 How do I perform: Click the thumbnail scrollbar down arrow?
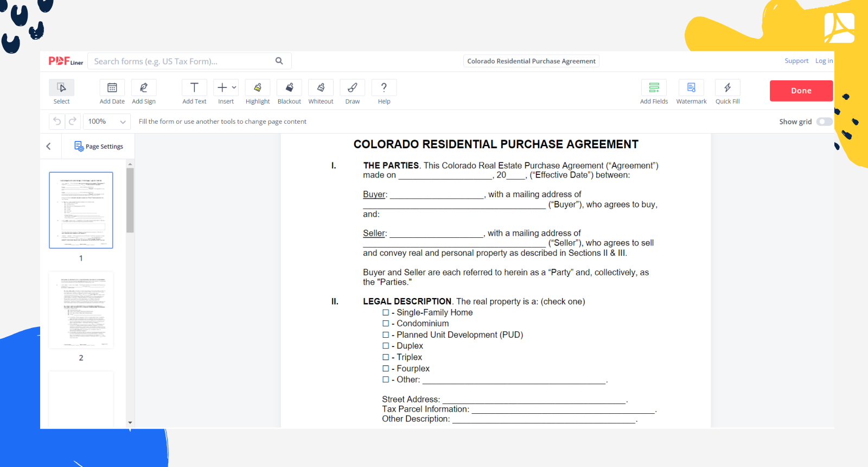tap(130, 422)
